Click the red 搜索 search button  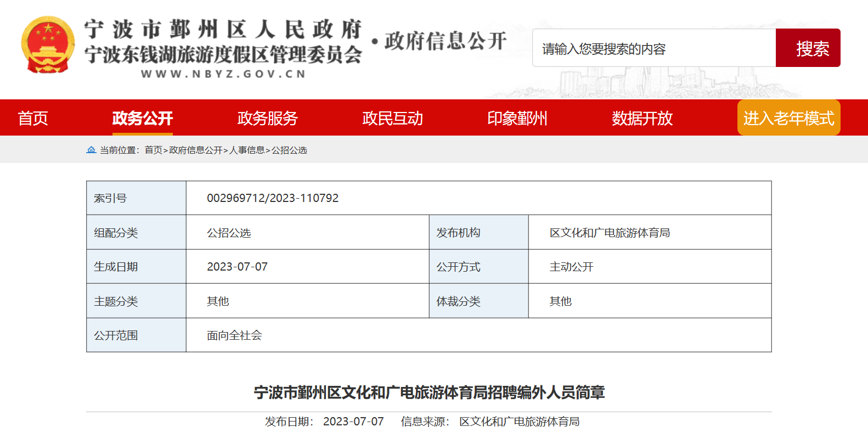click(x=808, y=48)
